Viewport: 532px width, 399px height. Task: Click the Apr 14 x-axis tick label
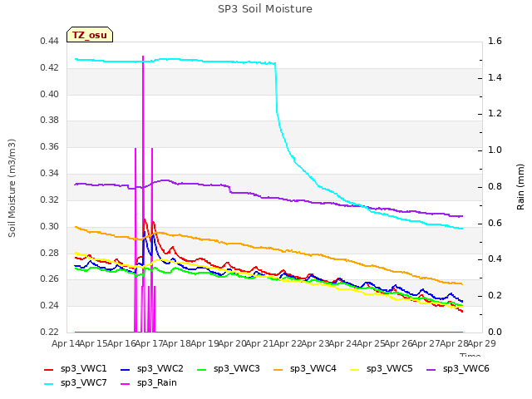66,343
